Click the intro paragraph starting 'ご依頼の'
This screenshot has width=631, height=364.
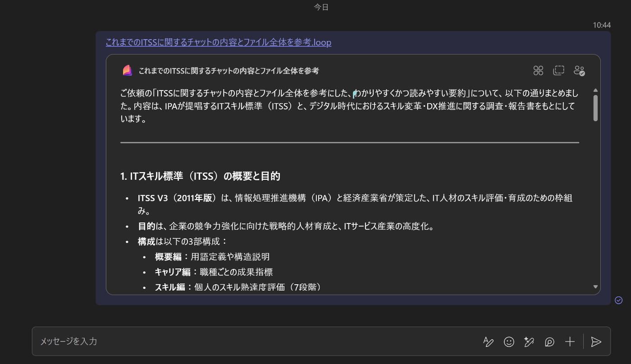pyautogui.click(x=350, y=106)
